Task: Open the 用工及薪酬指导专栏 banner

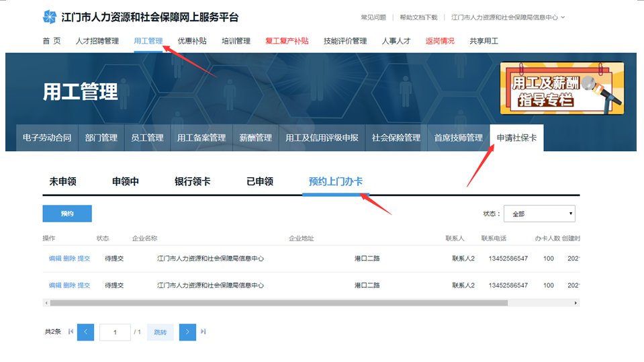Action: (561, 88)
